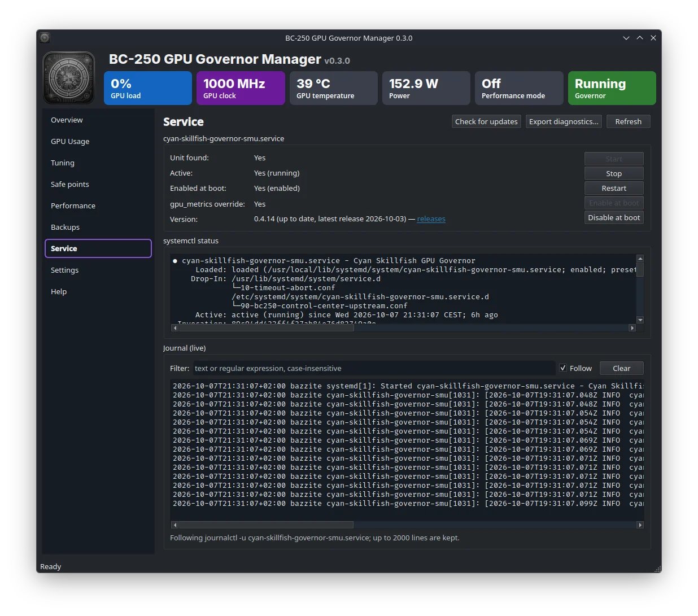The height and width of the screenshot is (616, 698).
Task: Click the cyan-skillfish-governor-smu.service unit name label
Action: tap(224, 138)
